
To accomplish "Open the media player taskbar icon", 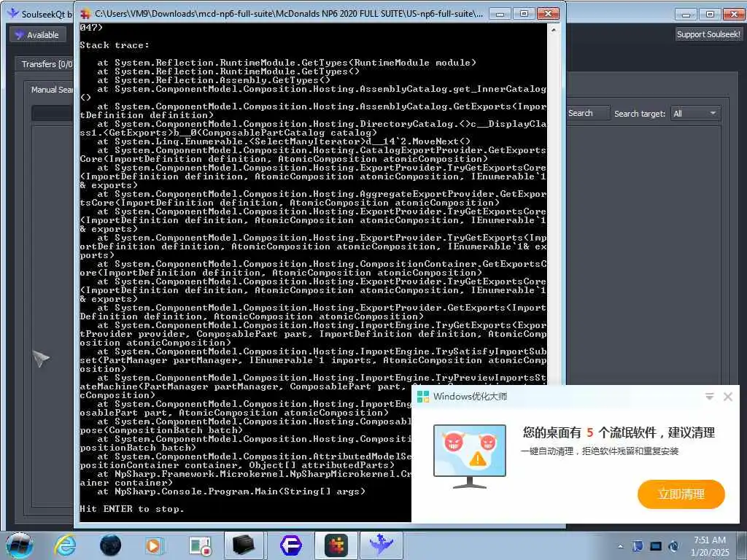I will pos(155,545).
